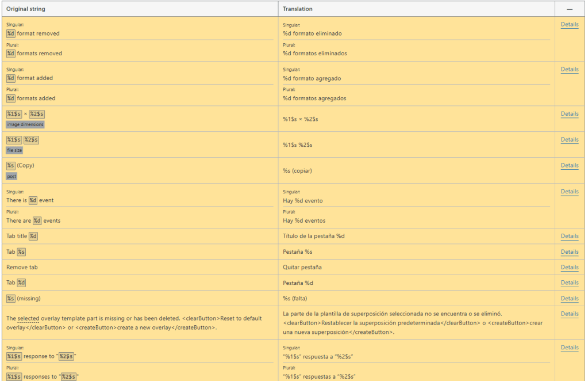The width and height of the screenshot is (588, 381).
Task: Show Details for "Tab title %d" row
Action: pos(569,236)
